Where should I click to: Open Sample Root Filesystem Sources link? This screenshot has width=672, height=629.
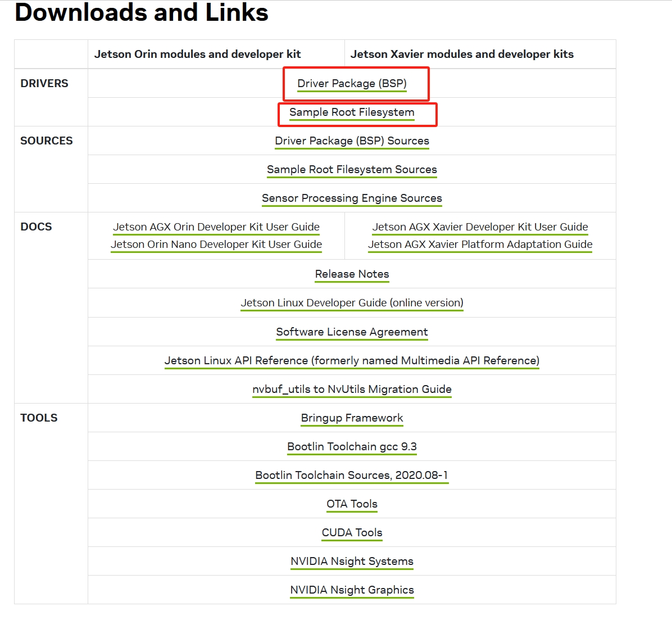(352, 169)
